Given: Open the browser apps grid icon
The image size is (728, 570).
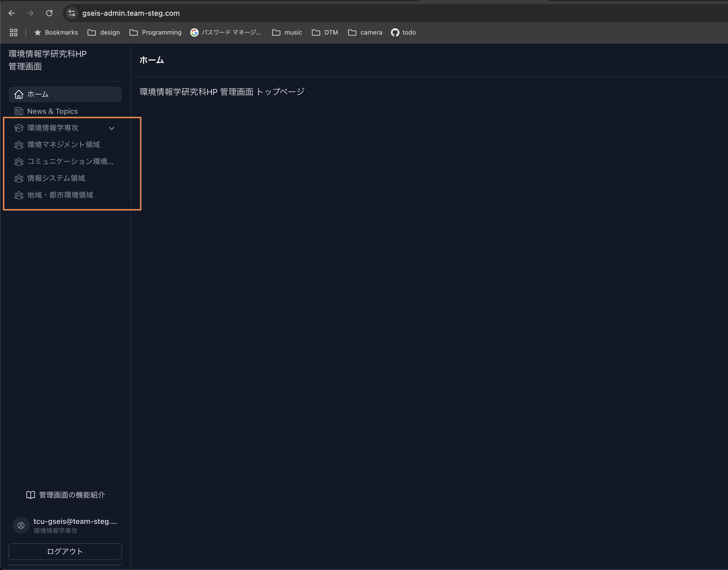Looking at the screenshot, I should 14,32.
